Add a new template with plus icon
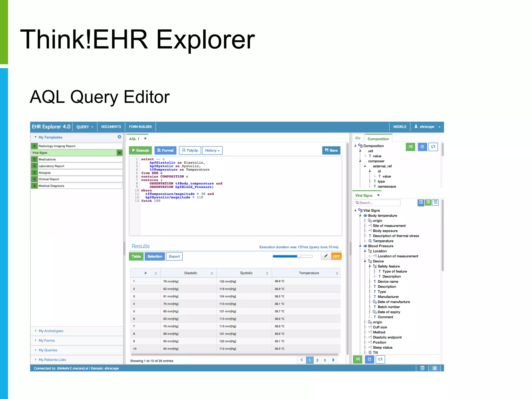Image resolution: width=532 pixels, height=399 pixels. click(x=119, y=137)
